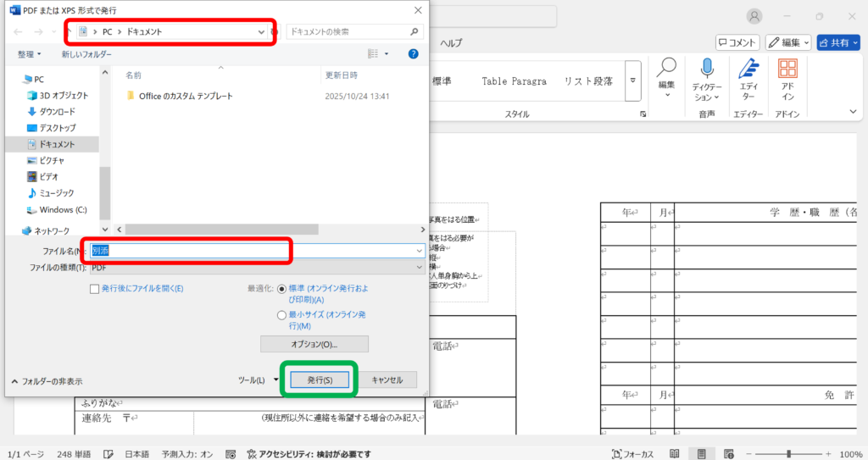Screen dimensions: 868x460
Task: Click the blue help question mark icon
Action: pos(414,53)
